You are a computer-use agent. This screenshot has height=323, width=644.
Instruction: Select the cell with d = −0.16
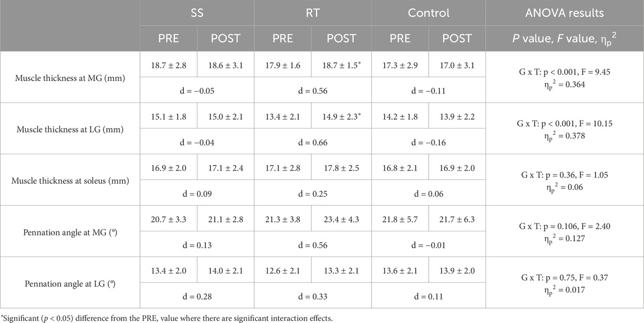[428, 143]
